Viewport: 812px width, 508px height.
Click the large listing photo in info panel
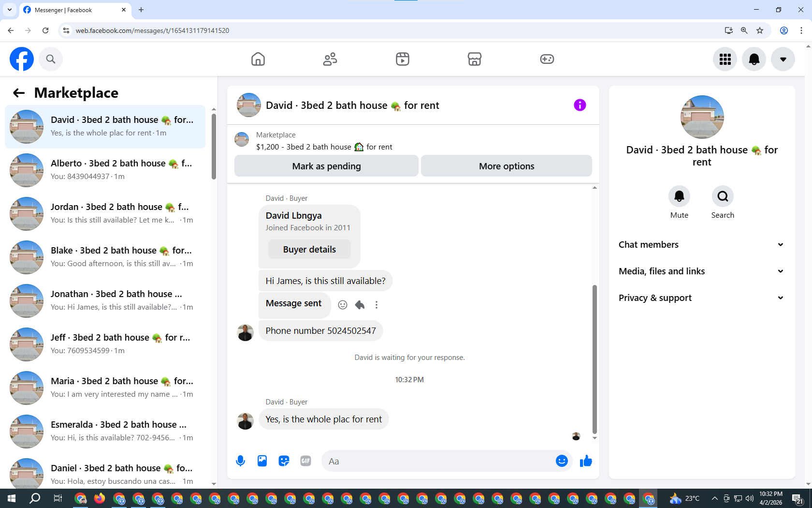pos(702,117)
